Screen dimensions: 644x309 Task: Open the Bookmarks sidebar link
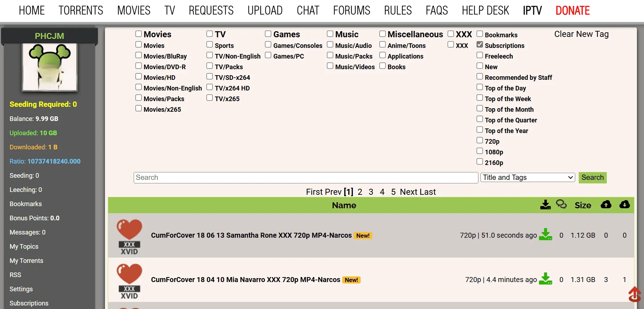pos(26,204)
